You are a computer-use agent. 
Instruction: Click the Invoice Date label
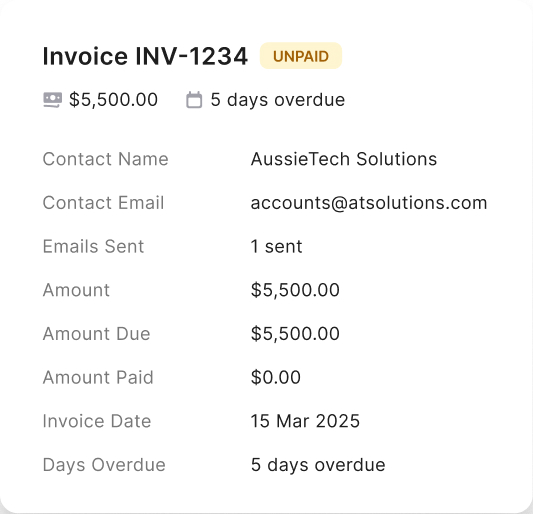pos(97,421)
